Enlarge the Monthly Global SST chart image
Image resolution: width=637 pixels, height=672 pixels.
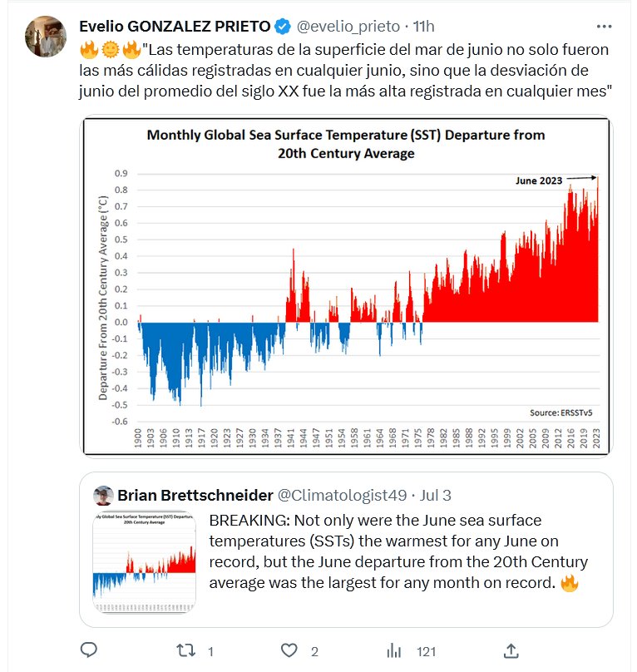[346, 287]
